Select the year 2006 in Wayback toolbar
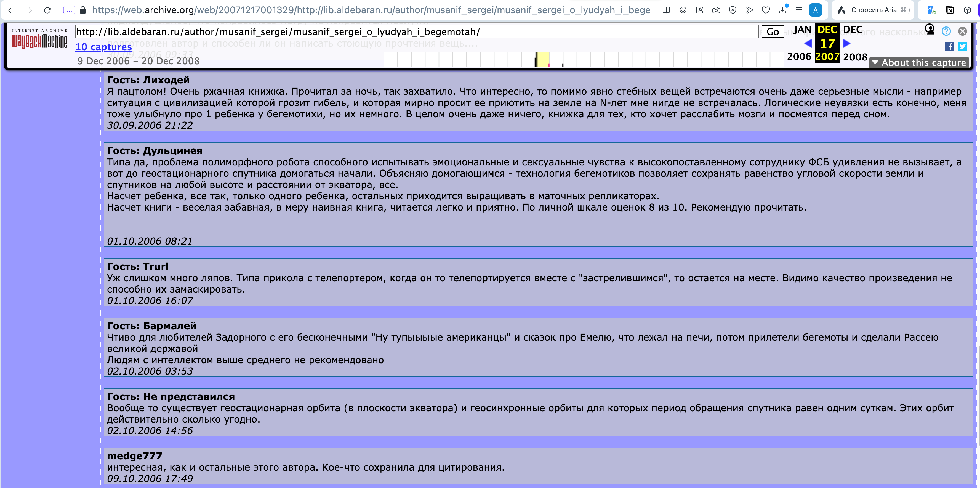The width and height of the screenshot is (980, 488). (799, 57)
